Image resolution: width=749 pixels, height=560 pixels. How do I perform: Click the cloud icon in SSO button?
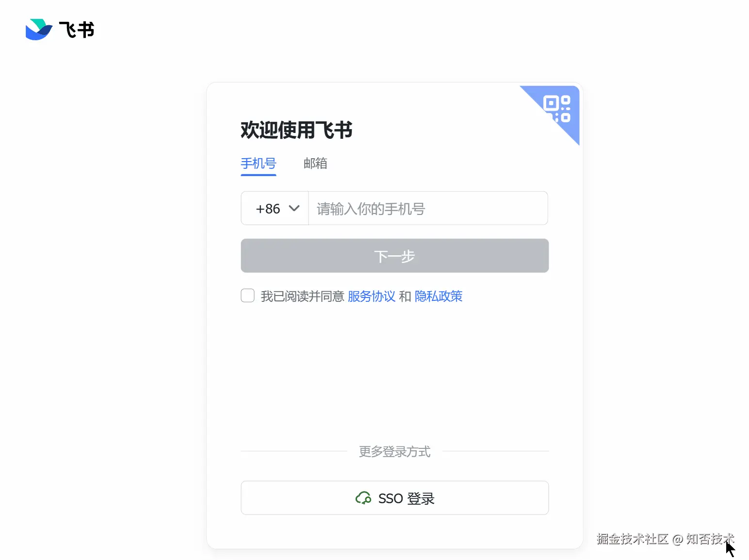[363, 498]
